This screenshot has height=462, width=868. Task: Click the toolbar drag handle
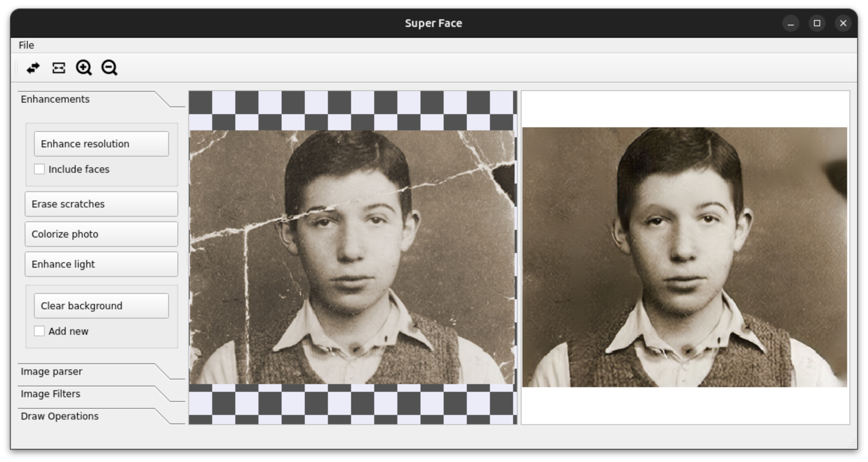click(16, 68)
